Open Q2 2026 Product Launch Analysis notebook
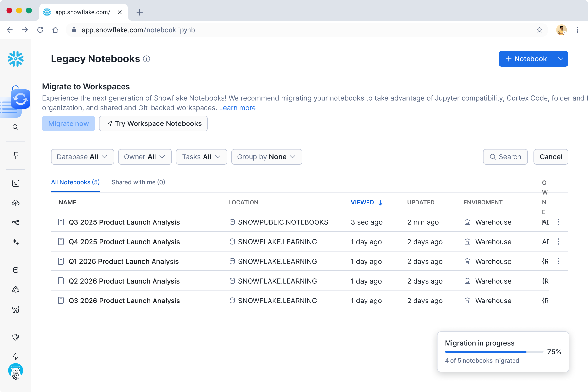588x392 pixels. 124,281
